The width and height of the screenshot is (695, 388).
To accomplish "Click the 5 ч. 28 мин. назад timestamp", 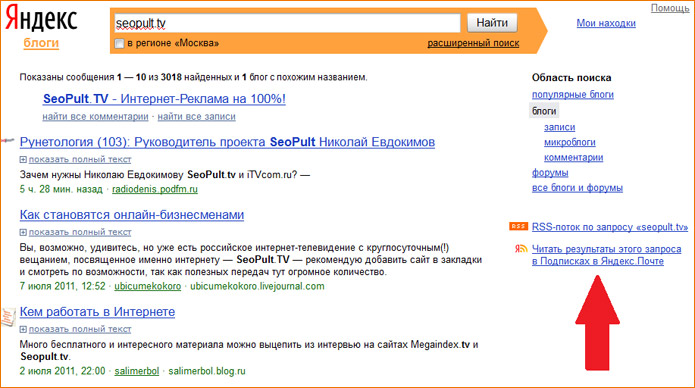I will tap(61, 189).
